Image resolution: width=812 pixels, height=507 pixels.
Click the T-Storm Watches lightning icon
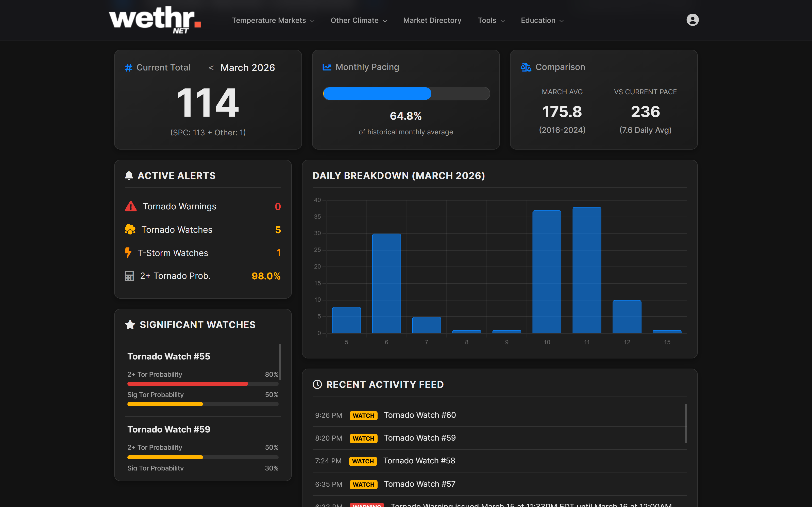click(x=129, y=252)
